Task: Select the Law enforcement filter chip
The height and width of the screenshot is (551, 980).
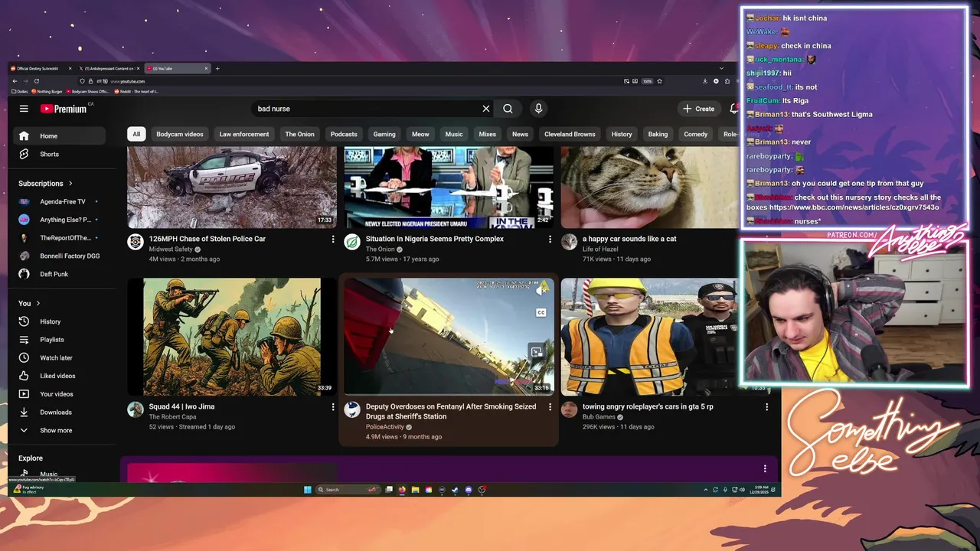Action: 244,134
